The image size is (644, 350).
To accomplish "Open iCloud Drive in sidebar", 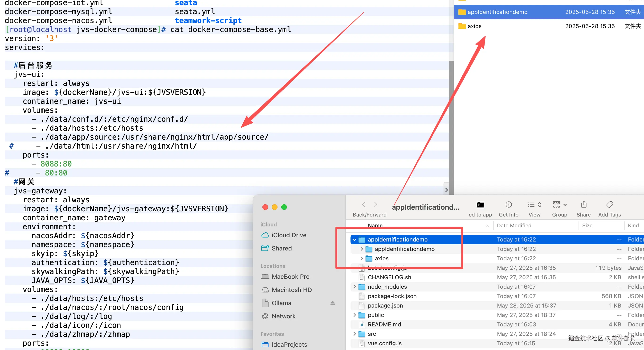I will 289,235.
